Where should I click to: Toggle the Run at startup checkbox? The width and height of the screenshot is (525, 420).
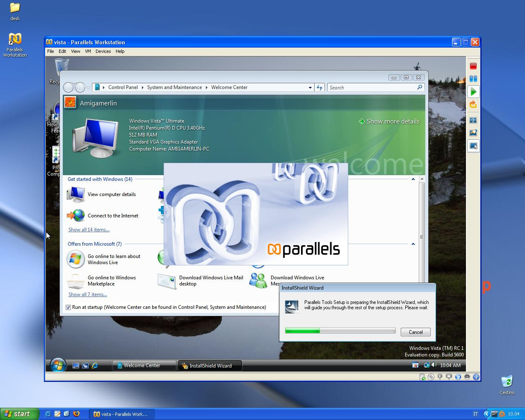click(68, 307)
